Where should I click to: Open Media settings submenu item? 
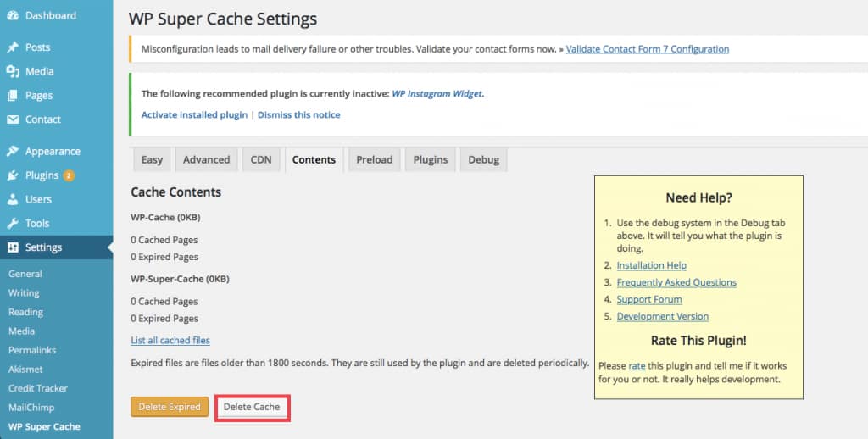coord(21,331)
